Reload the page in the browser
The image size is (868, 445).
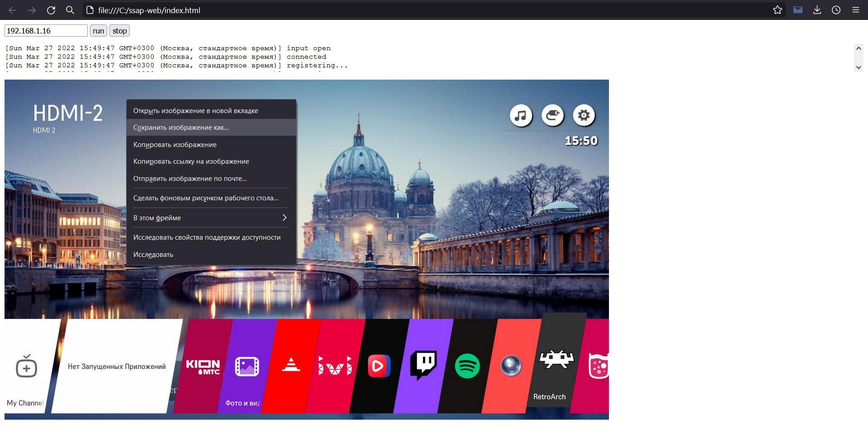click(51, 10)
